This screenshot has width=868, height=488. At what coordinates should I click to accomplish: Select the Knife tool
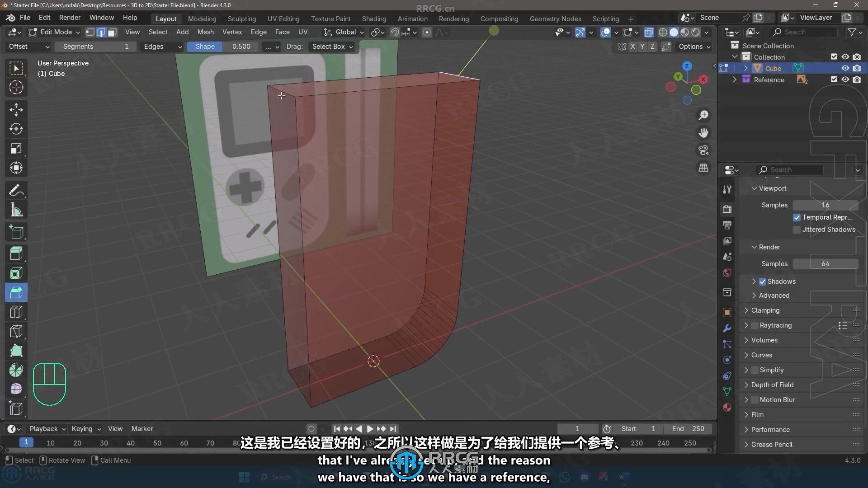(16, 331)
